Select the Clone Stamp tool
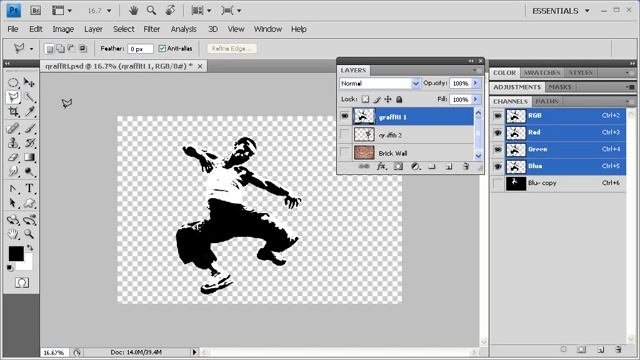 coord(13,143)
